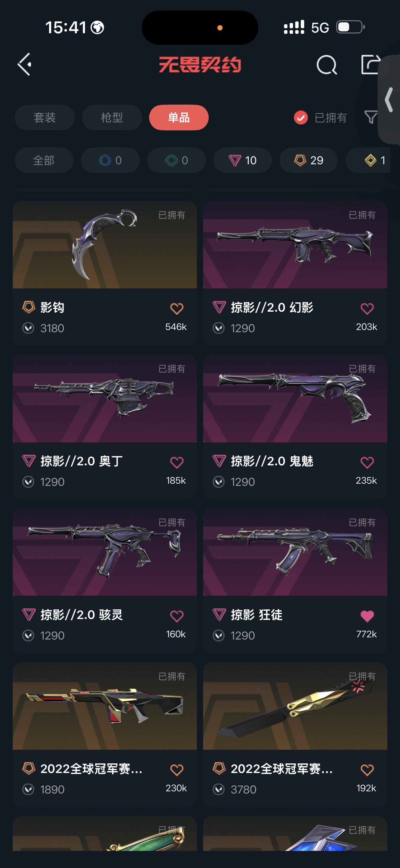Viewport: 400px width, 868px height.
Task: Toggle the 已拥有 owned checkbox
Action: click(301, 118)
